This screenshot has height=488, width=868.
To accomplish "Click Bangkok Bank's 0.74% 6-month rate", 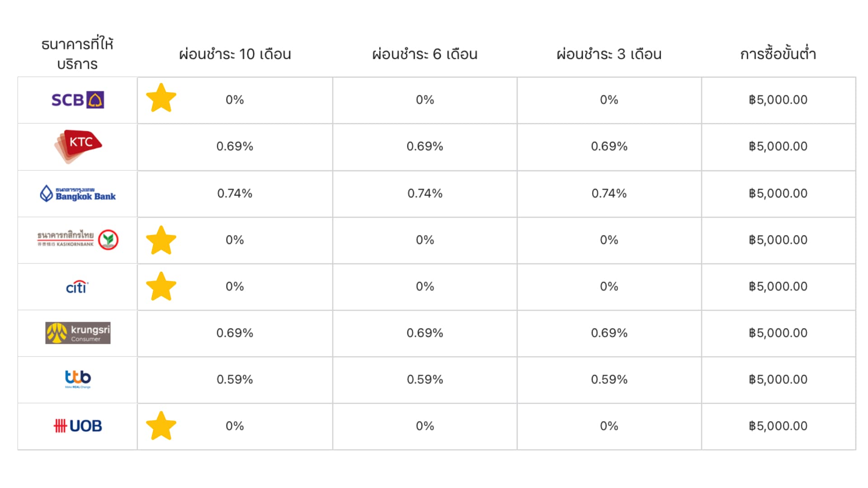I will coord(425,193).
